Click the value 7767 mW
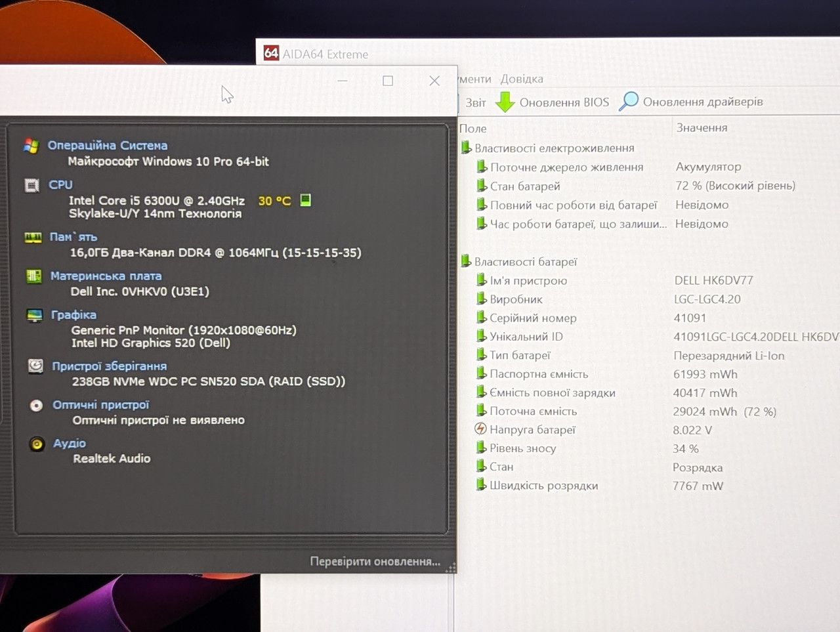Image resolution: width=840 pixels, height=632 pixels. click(x=698, y=486)
